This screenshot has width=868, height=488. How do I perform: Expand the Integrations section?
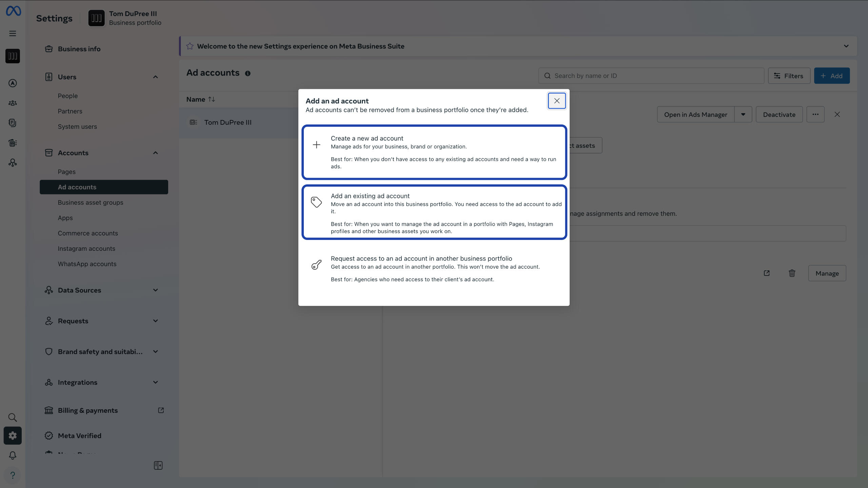click(155, 382)
